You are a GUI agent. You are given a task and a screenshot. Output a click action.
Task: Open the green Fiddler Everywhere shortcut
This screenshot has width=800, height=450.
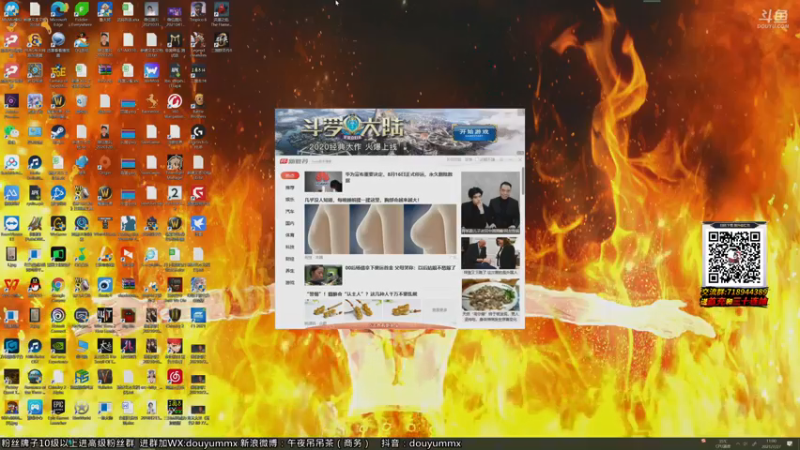[x=81, y=10]
